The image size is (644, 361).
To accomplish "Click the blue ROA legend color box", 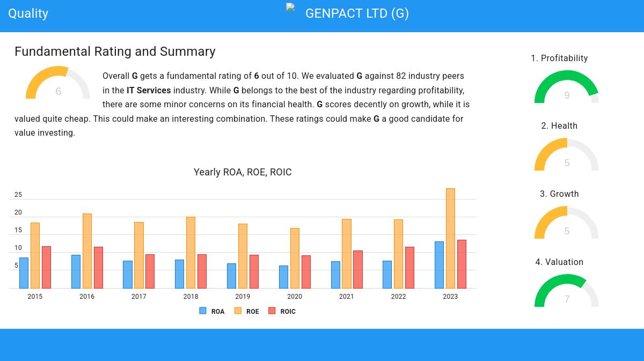I will coord(203,311).
